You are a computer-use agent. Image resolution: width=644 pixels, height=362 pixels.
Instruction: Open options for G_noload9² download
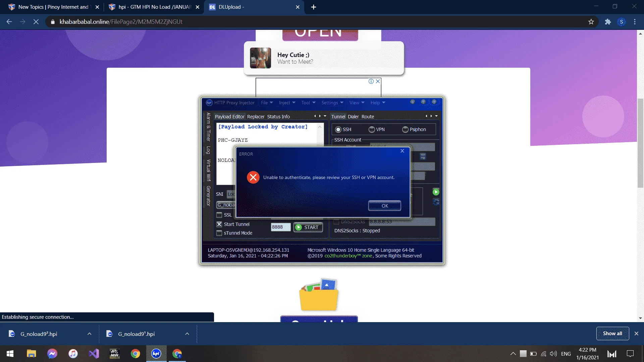coord(89,334)
